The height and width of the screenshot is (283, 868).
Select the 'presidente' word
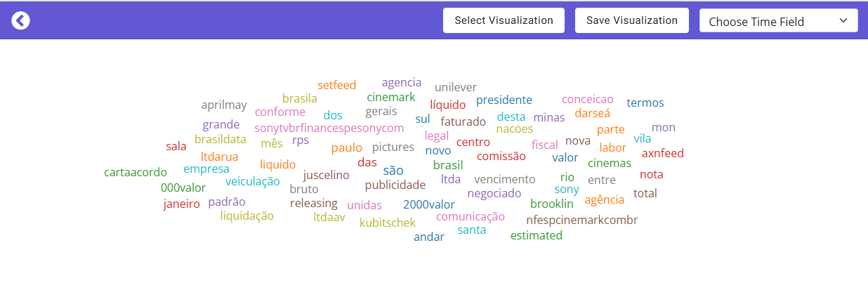[504, 100]
